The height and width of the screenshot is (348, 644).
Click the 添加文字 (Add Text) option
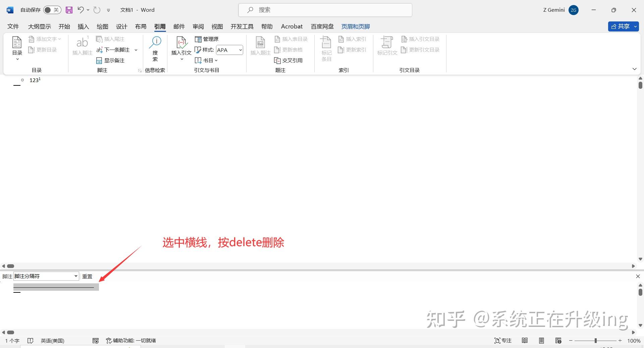(45, 39)
